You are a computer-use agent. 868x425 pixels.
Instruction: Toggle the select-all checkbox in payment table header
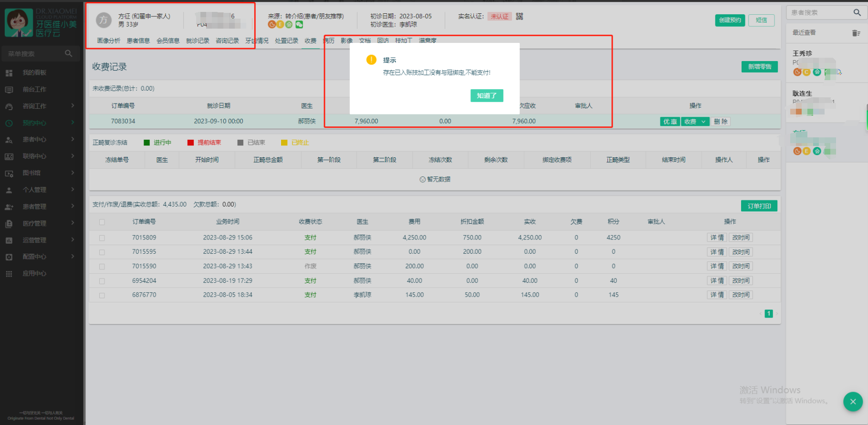[102, 222]
